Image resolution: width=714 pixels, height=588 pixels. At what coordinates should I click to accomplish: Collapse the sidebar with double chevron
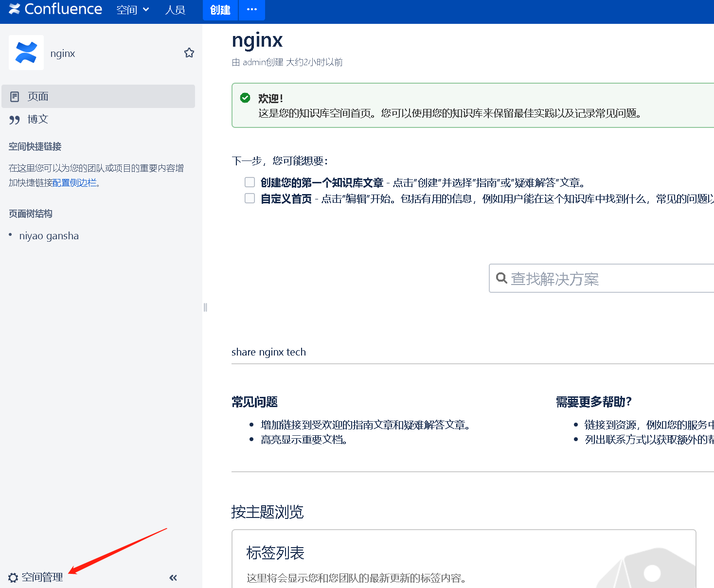(173, 578)
